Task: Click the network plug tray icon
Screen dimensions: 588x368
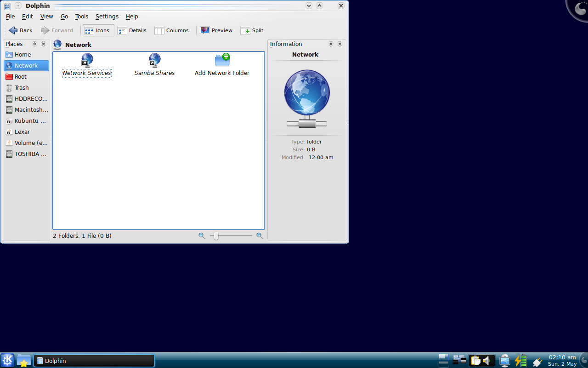Action: (x=537, y=362)
